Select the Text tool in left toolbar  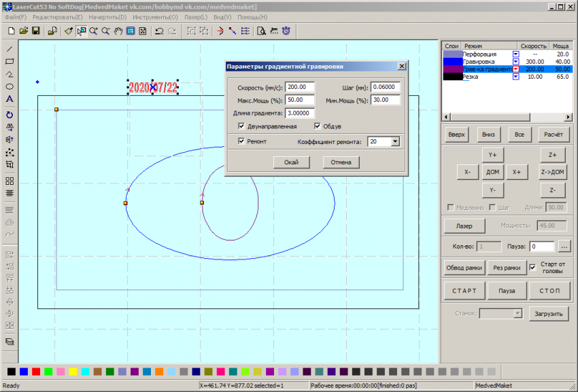(x=10, y=99)
